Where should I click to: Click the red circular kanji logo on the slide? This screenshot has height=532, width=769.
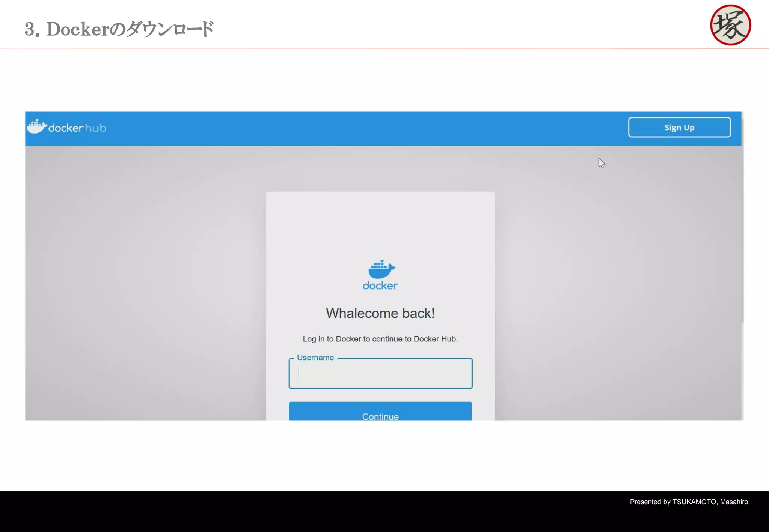[x=730, y=25]
